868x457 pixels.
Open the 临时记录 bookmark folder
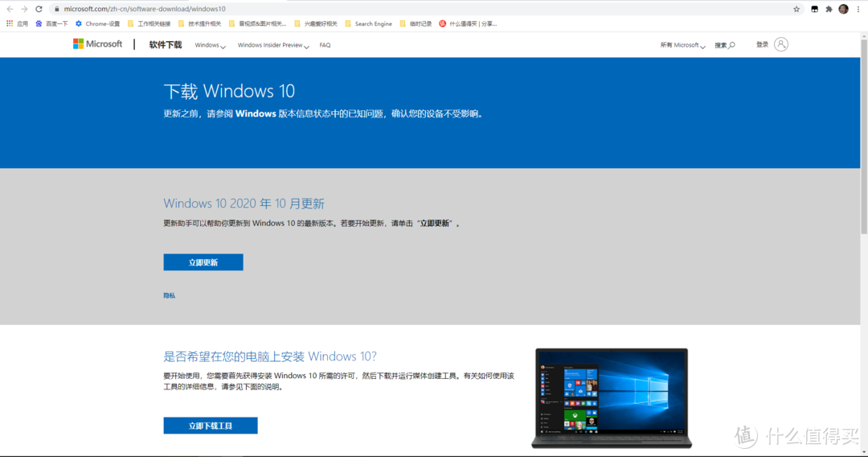pos(416,24)
